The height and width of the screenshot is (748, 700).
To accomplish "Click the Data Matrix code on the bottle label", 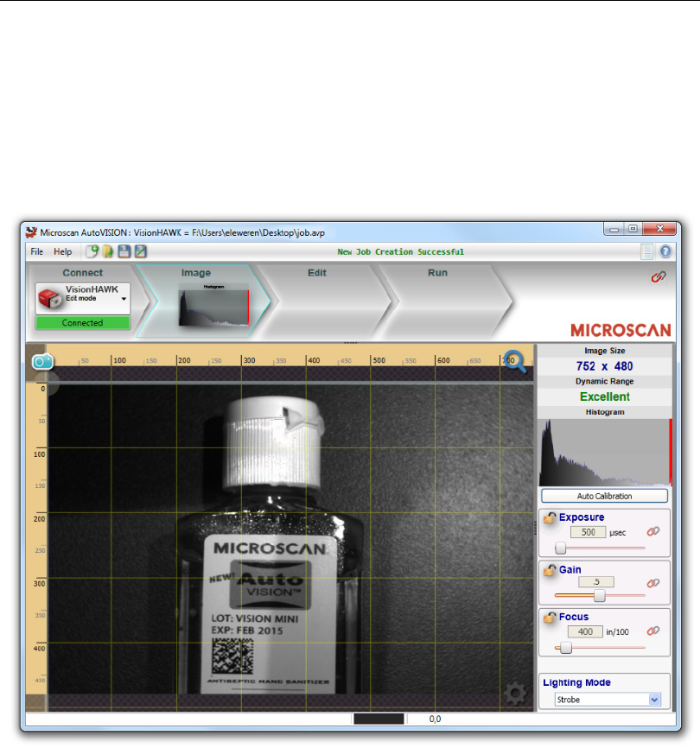I will coord(232,657).
